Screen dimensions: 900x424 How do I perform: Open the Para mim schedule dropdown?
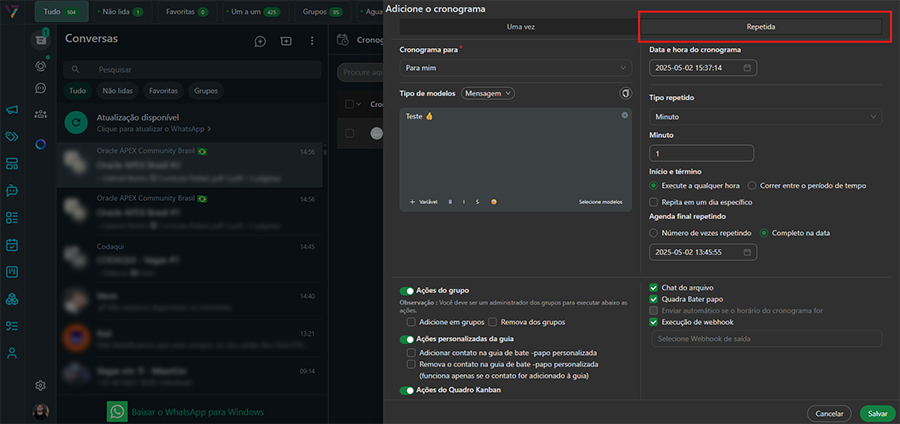coord(515,68)
